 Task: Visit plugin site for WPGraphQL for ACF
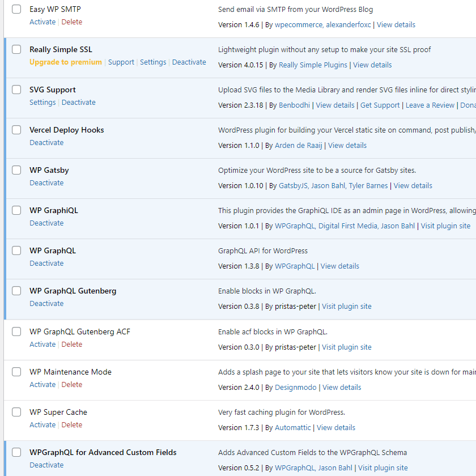tap(383, 468)
